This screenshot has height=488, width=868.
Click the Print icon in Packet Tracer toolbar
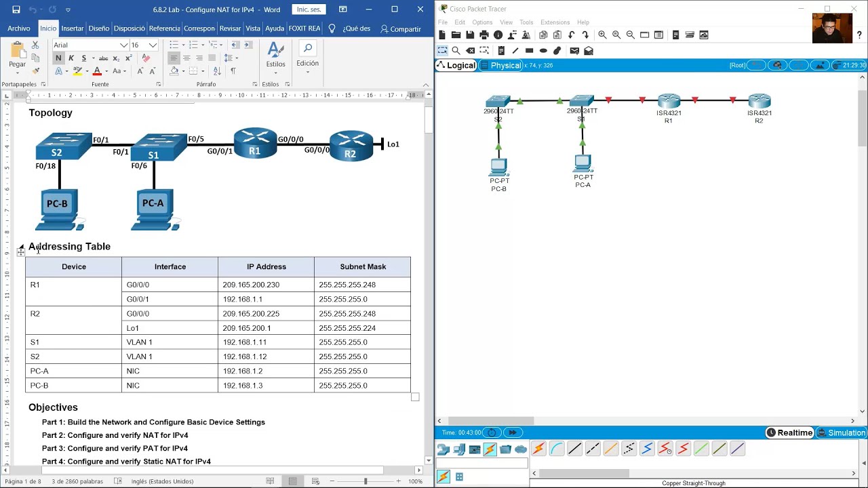484,35
